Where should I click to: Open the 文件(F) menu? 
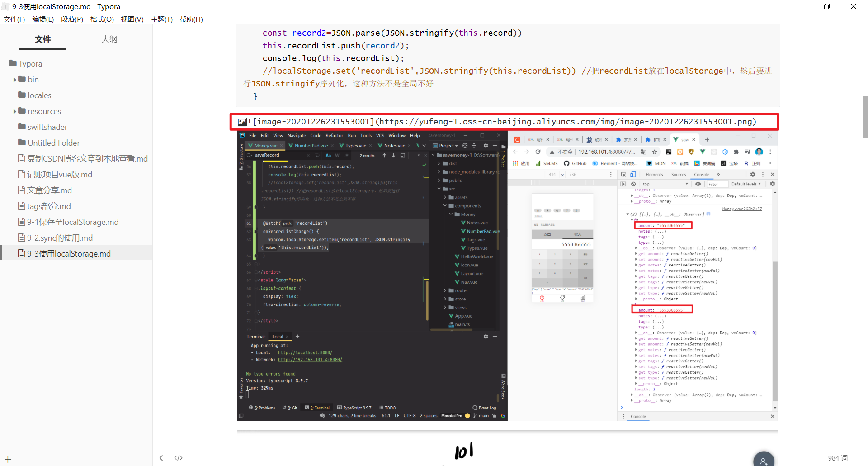(14, 19)
